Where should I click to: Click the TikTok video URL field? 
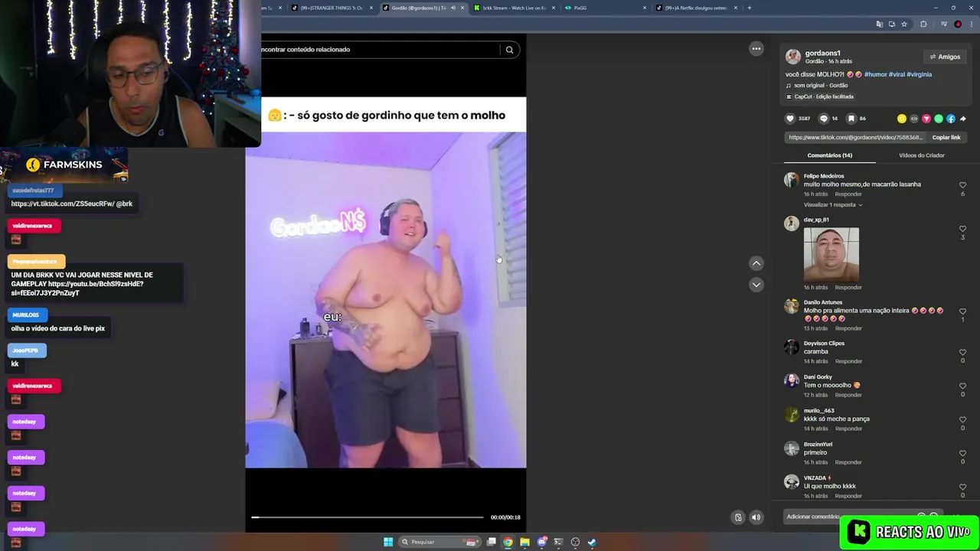(x=855, y=138)
